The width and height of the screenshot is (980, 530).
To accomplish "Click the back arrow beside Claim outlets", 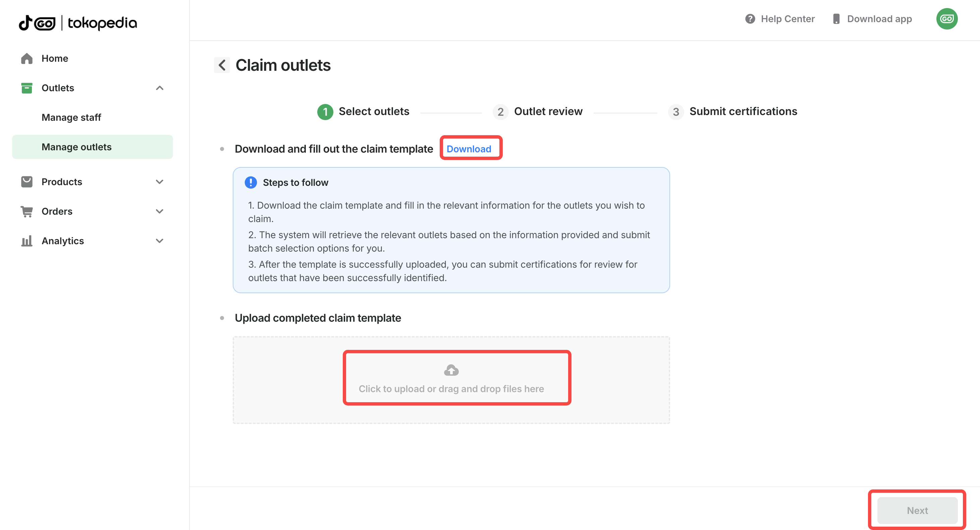I will (x=222, y=65).
